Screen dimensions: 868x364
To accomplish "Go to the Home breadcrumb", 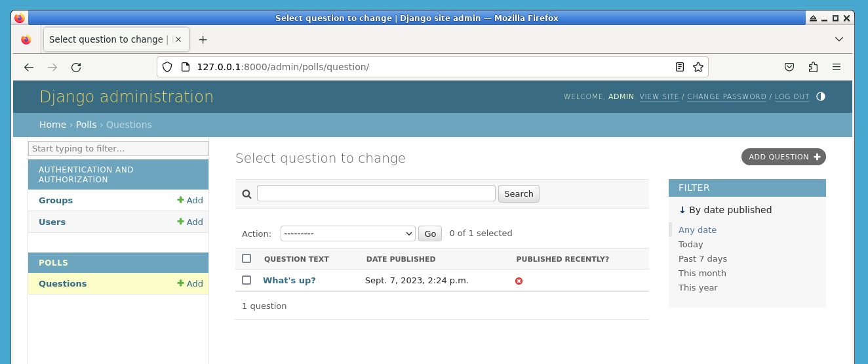I will click(52, 125).
